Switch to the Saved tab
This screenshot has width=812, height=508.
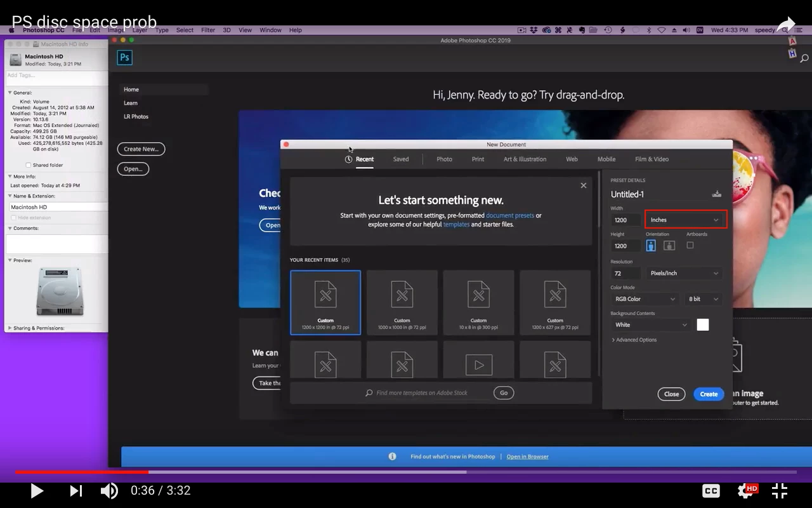[x=401, y=159]
